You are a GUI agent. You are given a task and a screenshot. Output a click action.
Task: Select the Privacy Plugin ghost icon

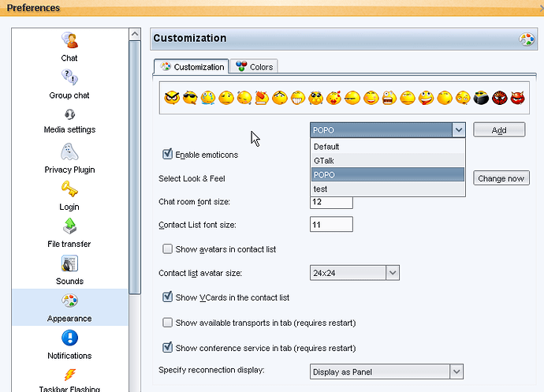click(x=69, y=151)
